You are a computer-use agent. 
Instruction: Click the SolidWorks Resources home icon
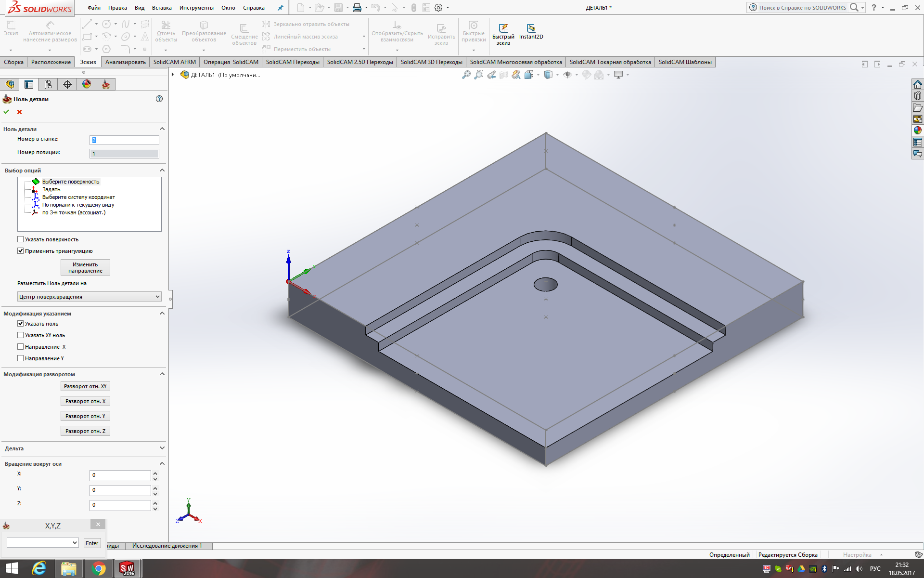pos(917,84)
